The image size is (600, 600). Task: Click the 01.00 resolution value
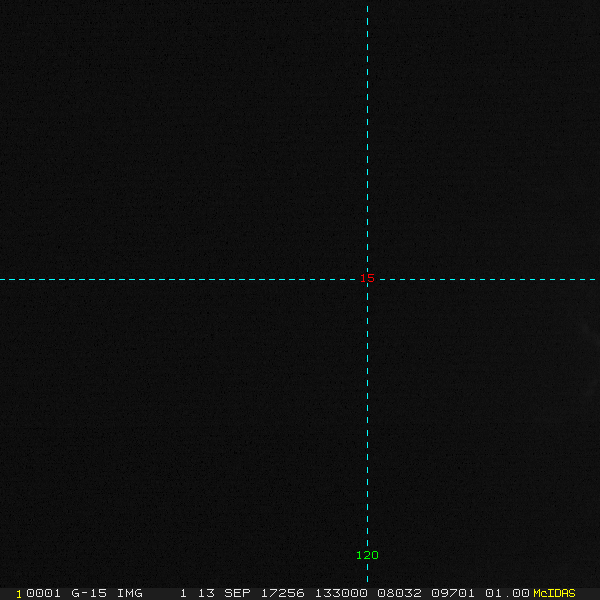coord(507,593)
